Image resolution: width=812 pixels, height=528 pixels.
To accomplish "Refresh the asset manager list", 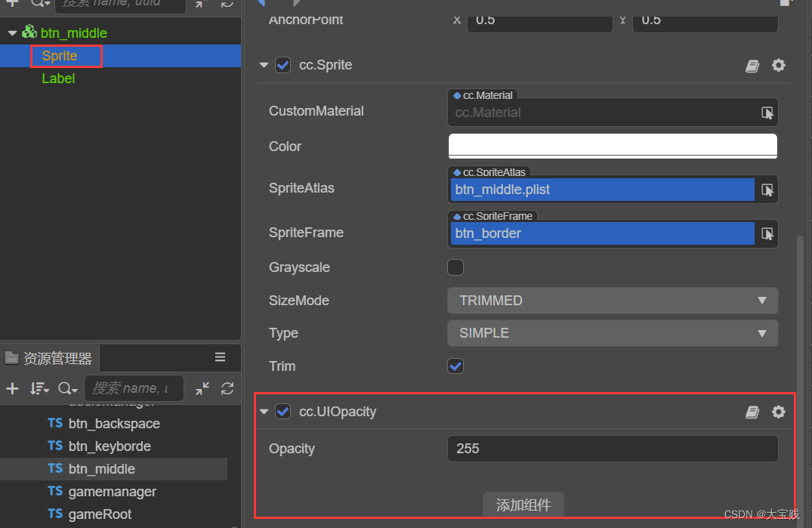I will pyautogui.click(x=227, y=388).
